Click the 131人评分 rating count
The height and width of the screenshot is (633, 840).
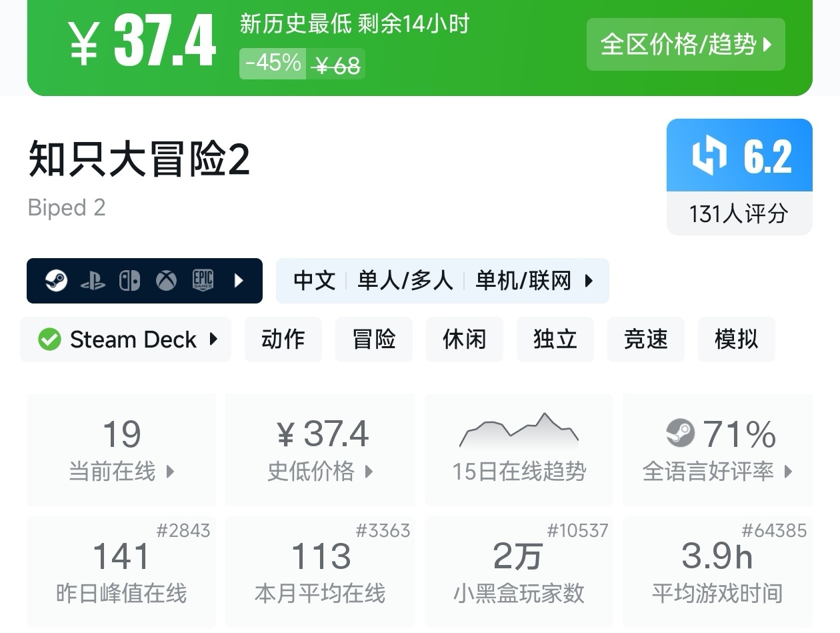coord(739,213)
